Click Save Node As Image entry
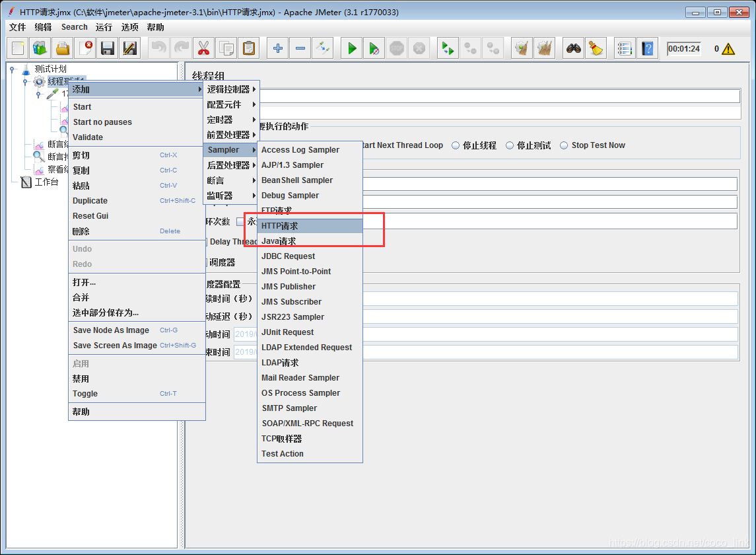The image size is (756, 555). [x=137, y=330]
